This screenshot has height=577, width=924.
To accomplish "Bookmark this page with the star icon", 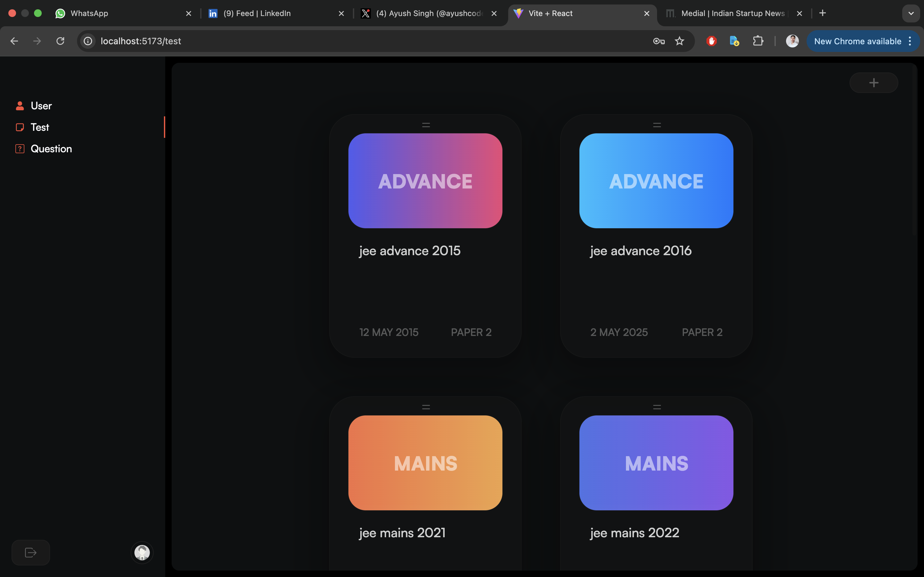I will (x=679, y=41).
